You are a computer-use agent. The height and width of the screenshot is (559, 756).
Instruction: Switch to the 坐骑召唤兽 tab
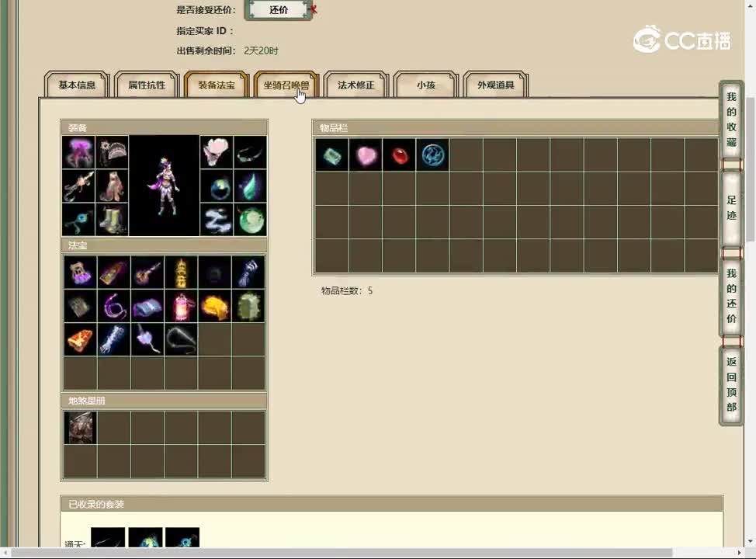(x=286, y=85)
